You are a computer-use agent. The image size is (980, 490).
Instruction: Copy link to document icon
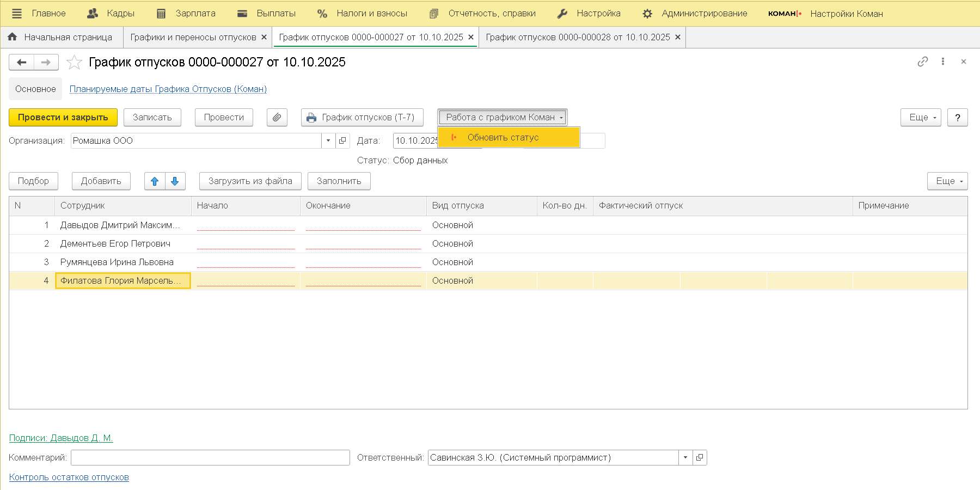[x=922, y=62]
